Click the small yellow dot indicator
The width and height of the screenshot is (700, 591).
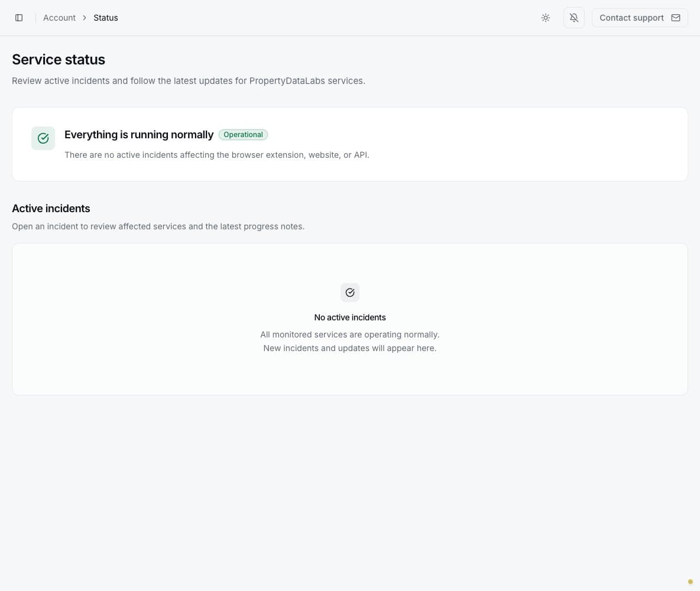click(x=690, y=582)
